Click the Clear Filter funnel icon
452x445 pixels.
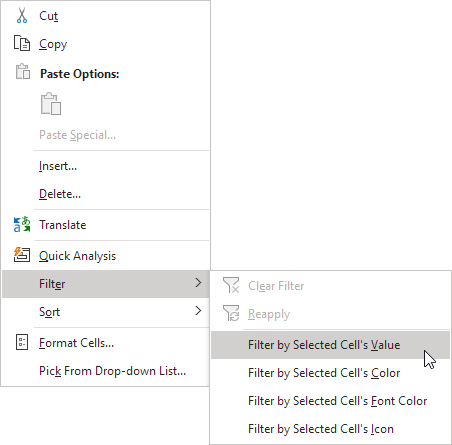231,285
